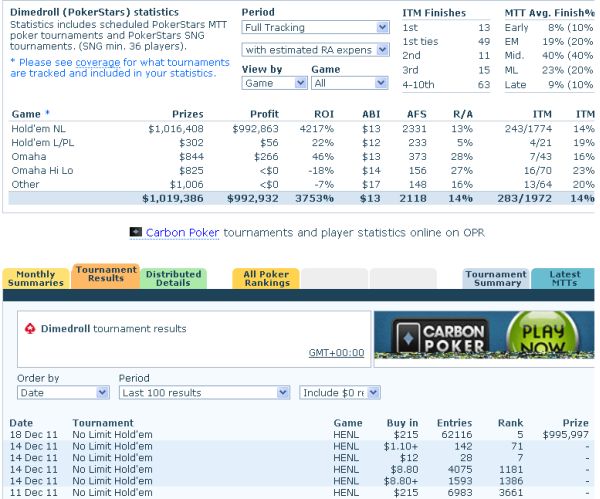Open the coverage link
This screenshot has height=499, width=600.
(x=98, y=62)
